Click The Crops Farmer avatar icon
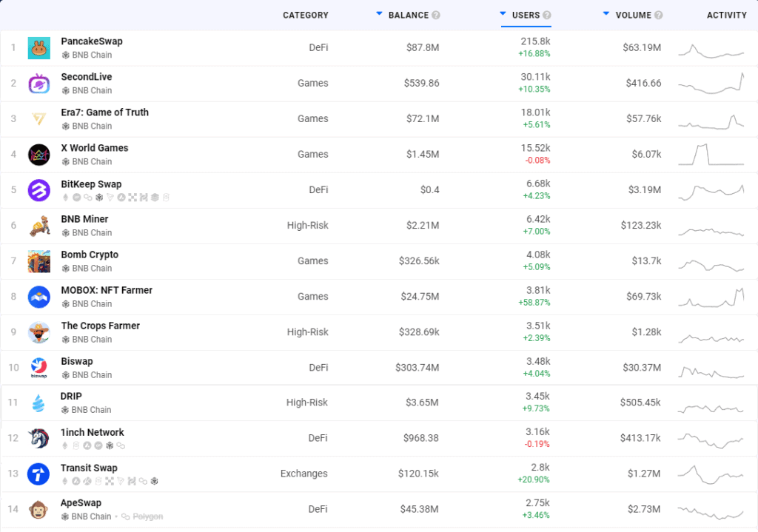 pyautogui.click(x=39, y=332)
